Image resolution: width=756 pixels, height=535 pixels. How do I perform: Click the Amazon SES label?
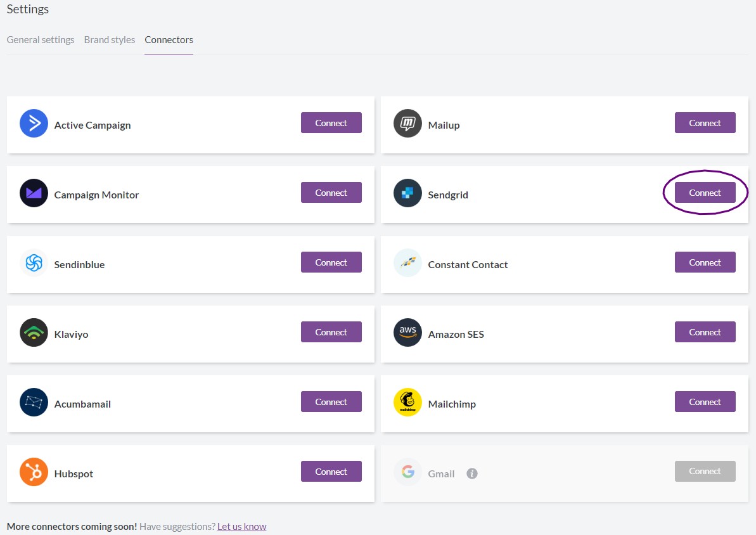[456, 334]
